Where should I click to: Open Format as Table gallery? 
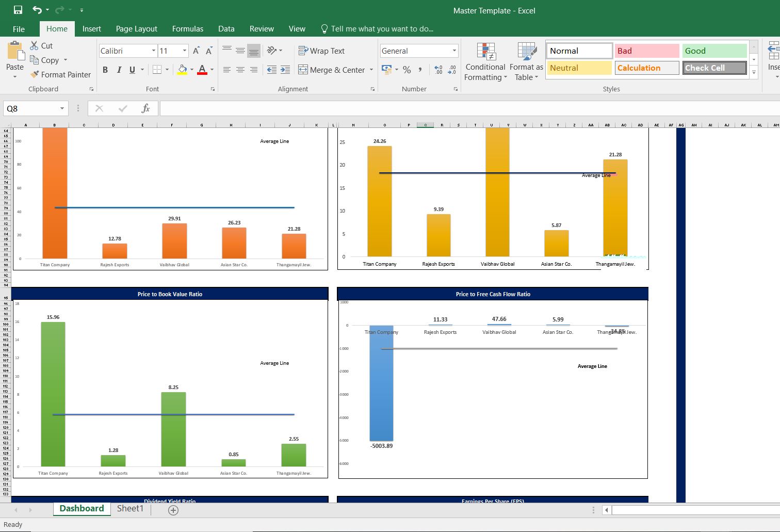(526, 62)
